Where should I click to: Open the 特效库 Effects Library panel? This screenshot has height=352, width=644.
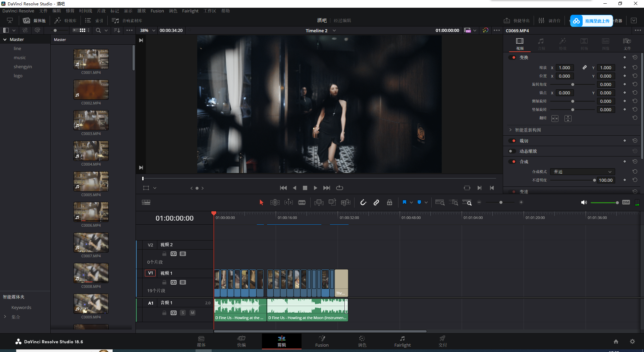point(65,20)
